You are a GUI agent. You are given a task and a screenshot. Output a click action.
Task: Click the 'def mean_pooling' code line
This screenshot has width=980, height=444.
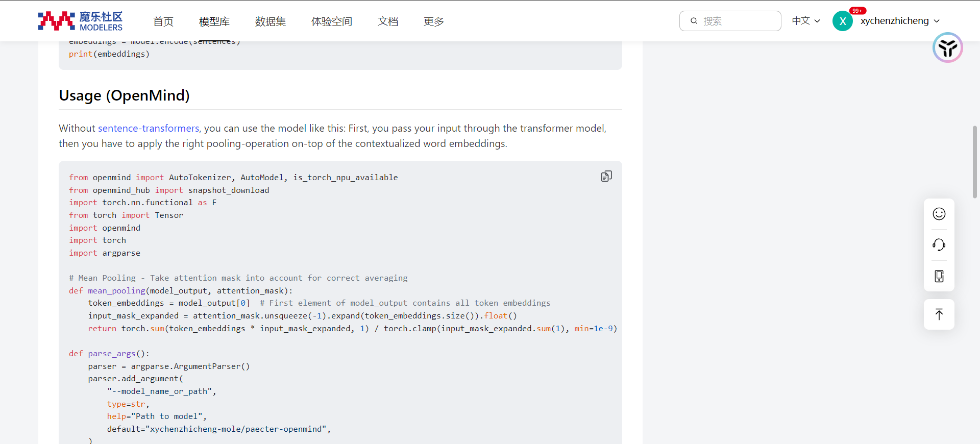(x=181, y=290)
